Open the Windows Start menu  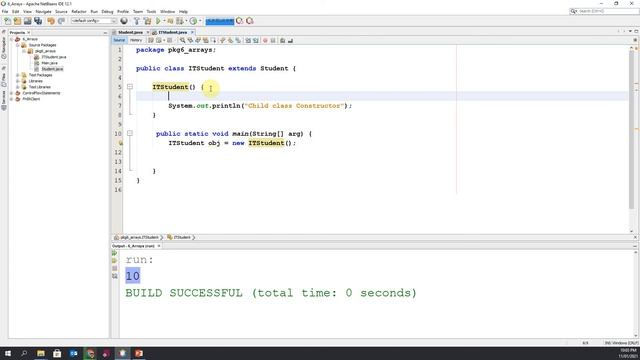pyautogui.click(x=8, y=353)
